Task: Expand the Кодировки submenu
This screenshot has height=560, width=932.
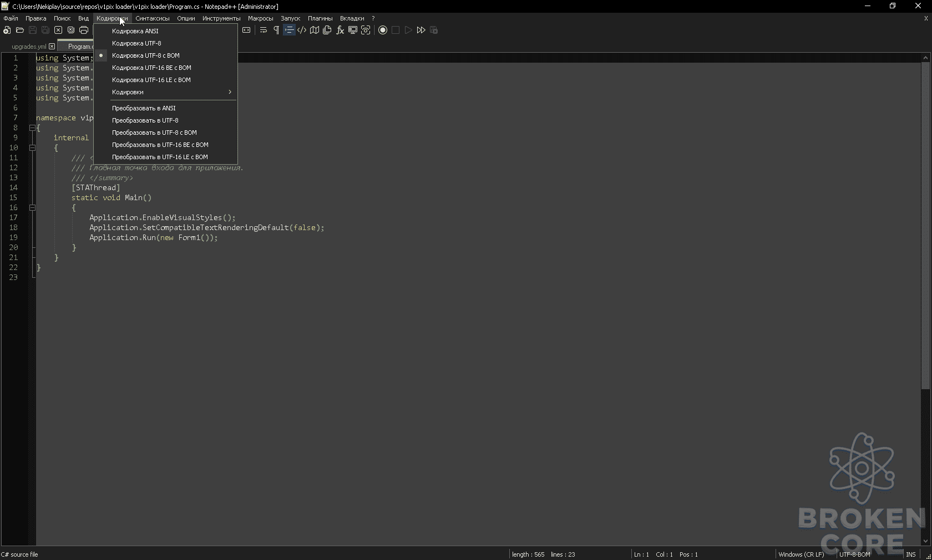Action: point(166,92)
